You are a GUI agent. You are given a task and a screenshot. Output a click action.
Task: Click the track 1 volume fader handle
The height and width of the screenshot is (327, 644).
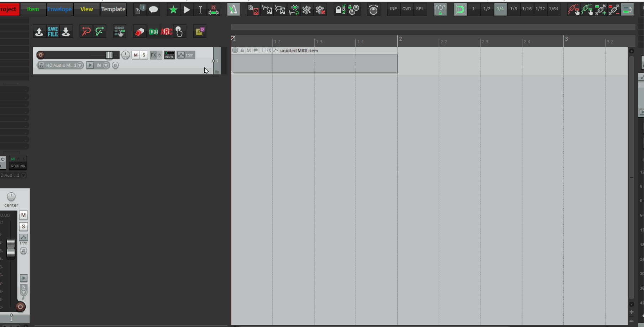109,55
